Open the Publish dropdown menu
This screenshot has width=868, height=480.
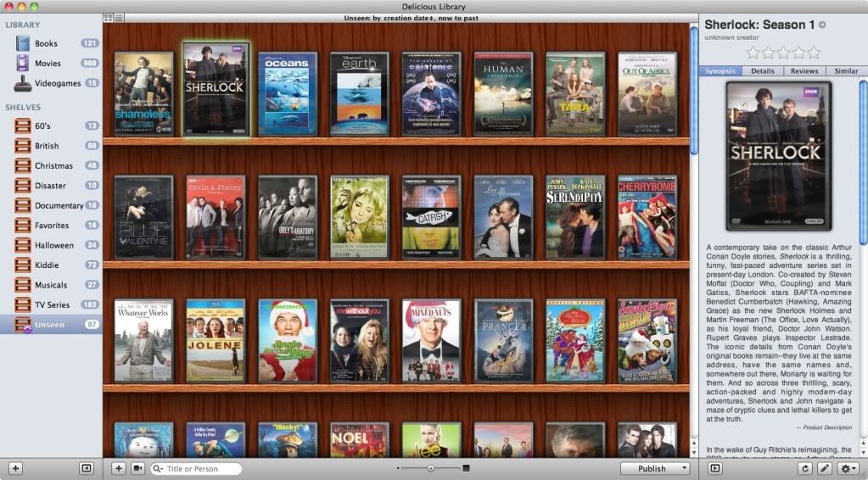(x=655, y=468)
